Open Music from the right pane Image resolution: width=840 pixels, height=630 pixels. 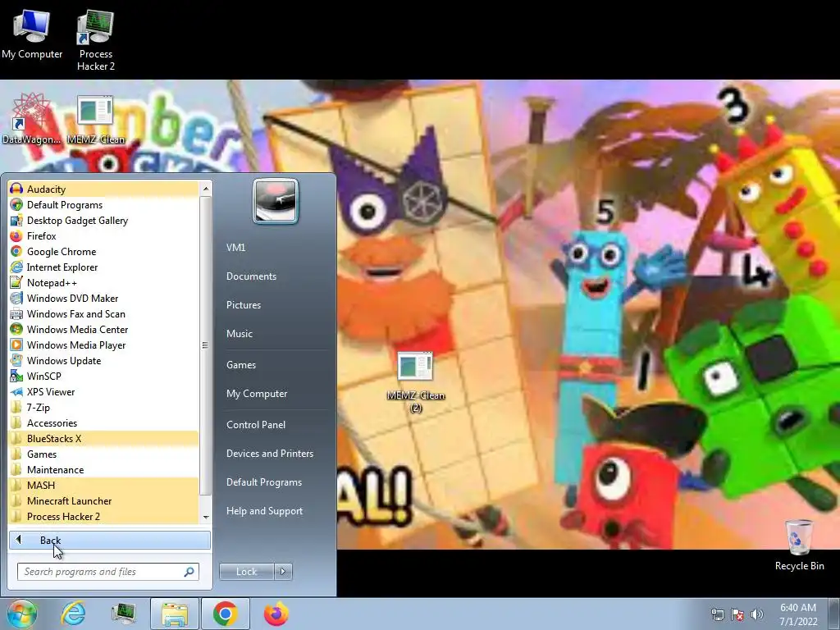[x=240, y=333]
